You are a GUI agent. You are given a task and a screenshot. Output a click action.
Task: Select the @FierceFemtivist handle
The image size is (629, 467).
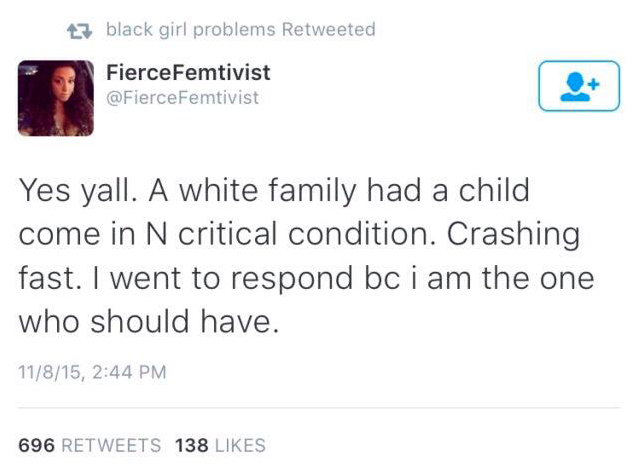(181, 97)
